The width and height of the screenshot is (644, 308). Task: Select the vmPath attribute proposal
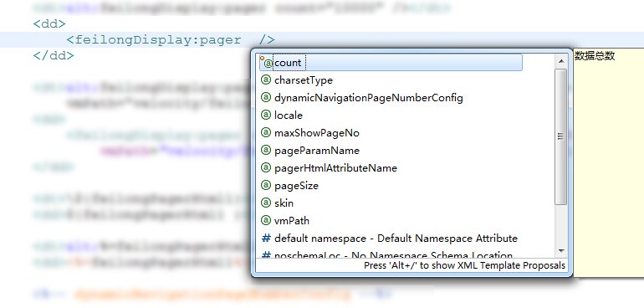tap(292, 221)
